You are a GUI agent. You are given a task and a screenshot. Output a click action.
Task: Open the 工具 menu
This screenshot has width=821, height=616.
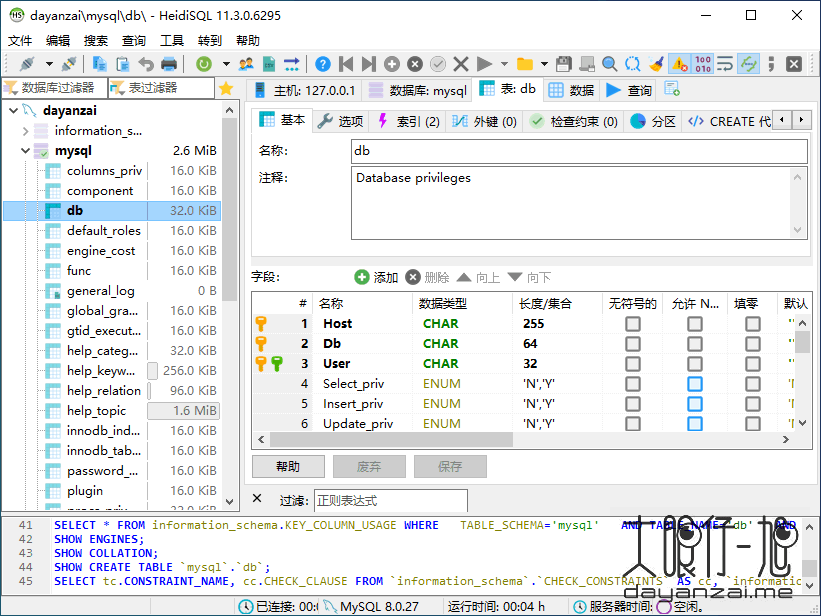click(172, 40)
